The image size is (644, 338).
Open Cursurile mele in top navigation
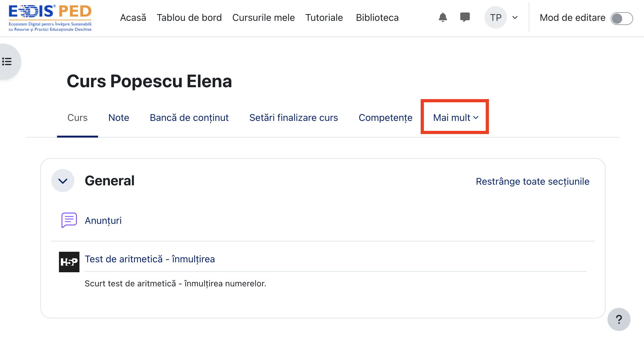[x=263, y=18]
